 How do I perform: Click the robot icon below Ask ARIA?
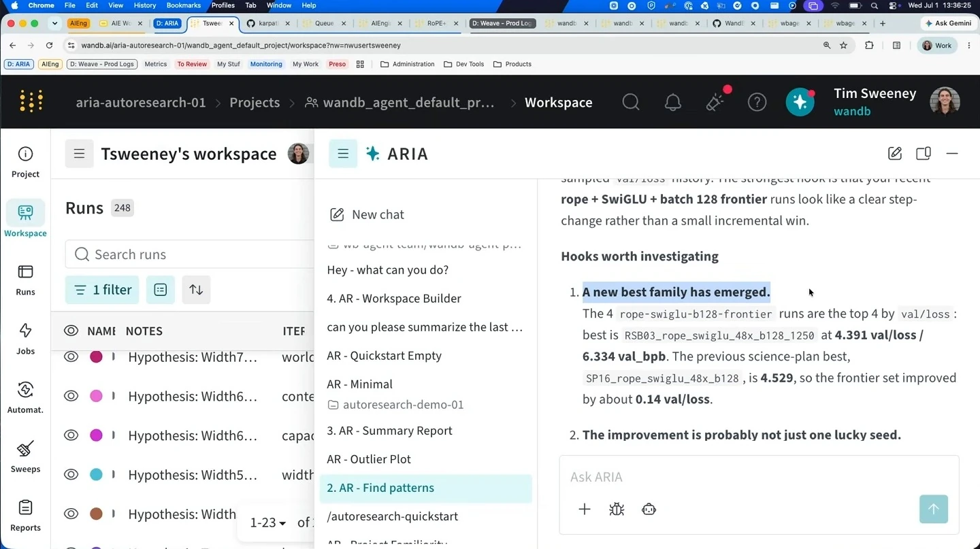pos(649,509)
